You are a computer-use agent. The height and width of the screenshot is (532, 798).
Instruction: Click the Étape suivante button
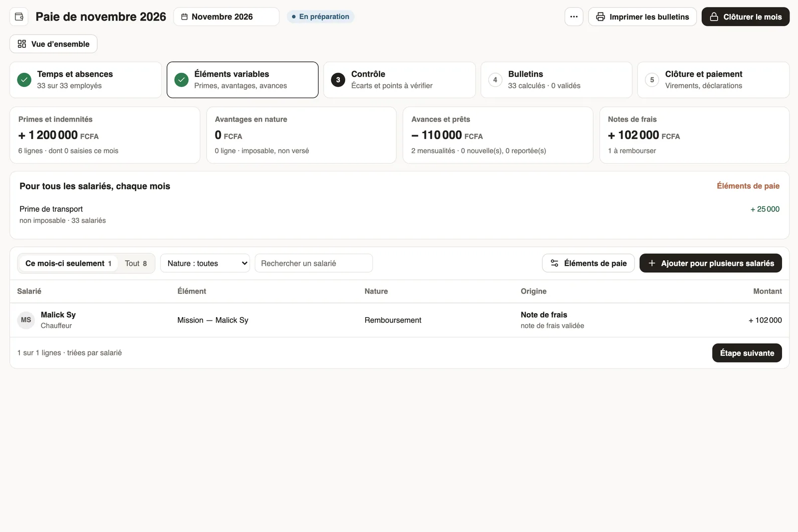point(747,353)
